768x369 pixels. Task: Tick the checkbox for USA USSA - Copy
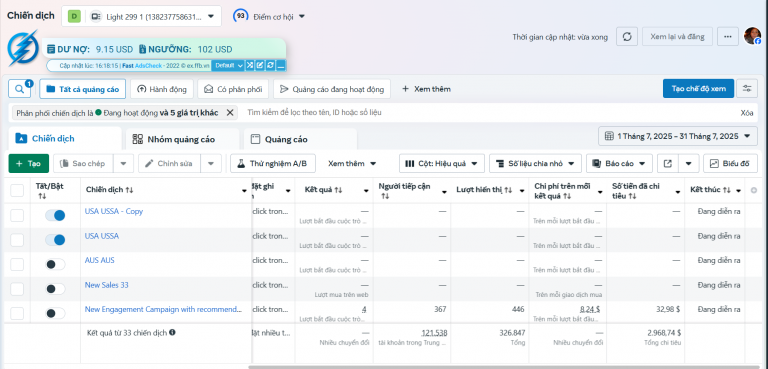(17, 215)
